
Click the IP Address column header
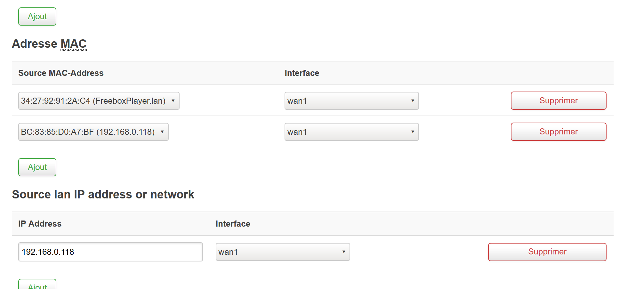(40, 224)
